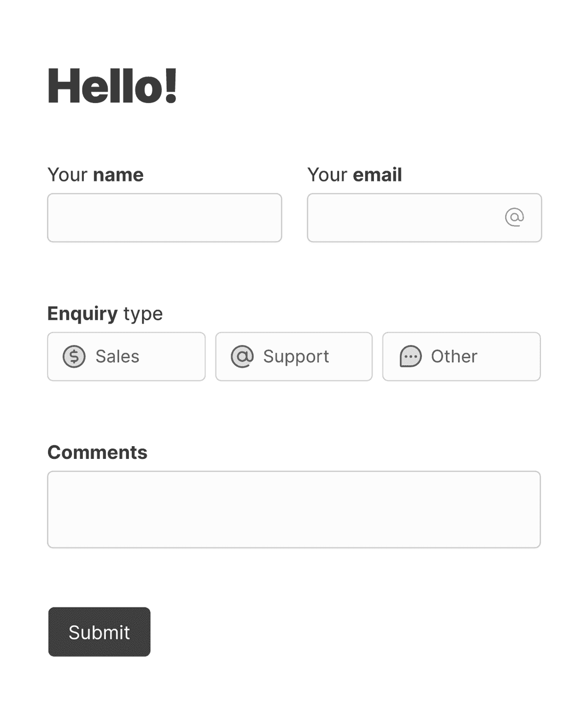
Task: Click into the Comments text area
Action: coord(294,509)
